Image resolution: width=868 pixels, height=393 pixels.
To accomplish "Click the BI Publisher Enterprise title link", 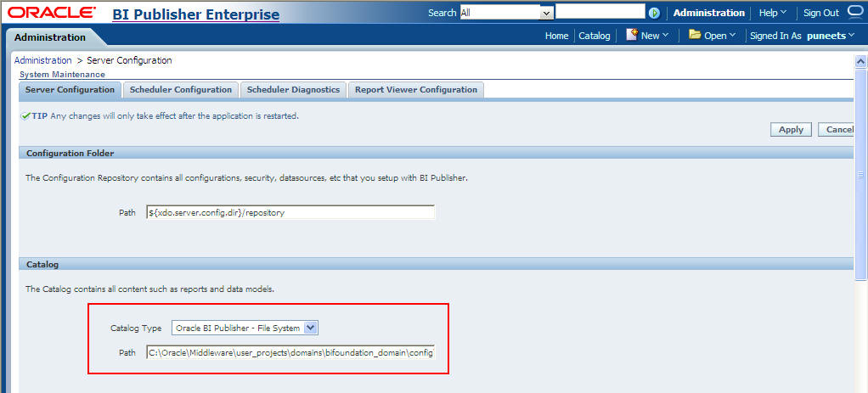I will (195, 14).
